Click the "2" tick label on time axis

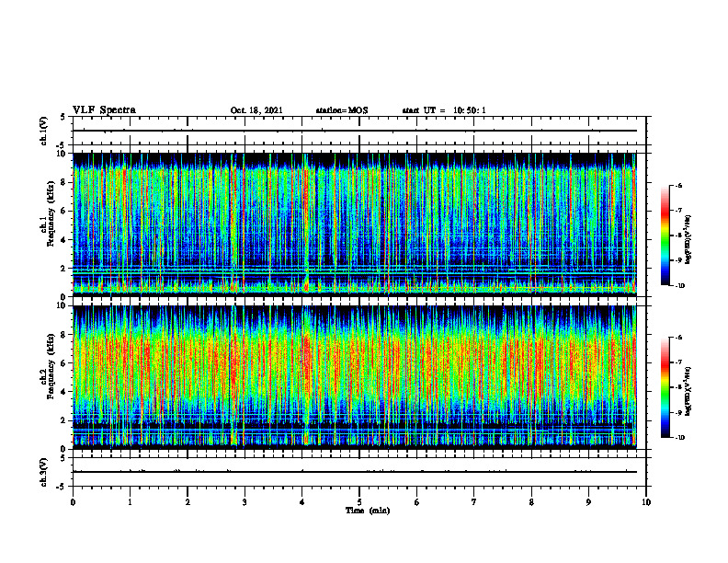click(188, 502)
